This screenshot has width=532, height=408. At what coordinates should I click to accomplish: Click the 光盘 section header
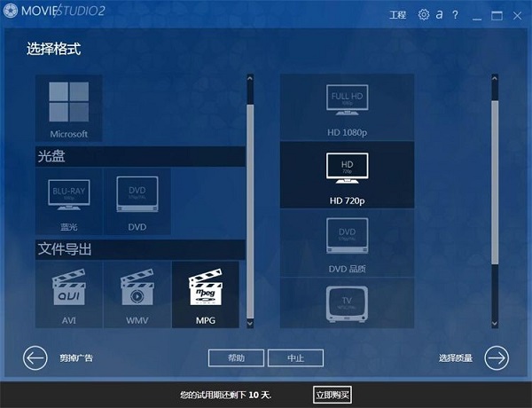(140, 156)
